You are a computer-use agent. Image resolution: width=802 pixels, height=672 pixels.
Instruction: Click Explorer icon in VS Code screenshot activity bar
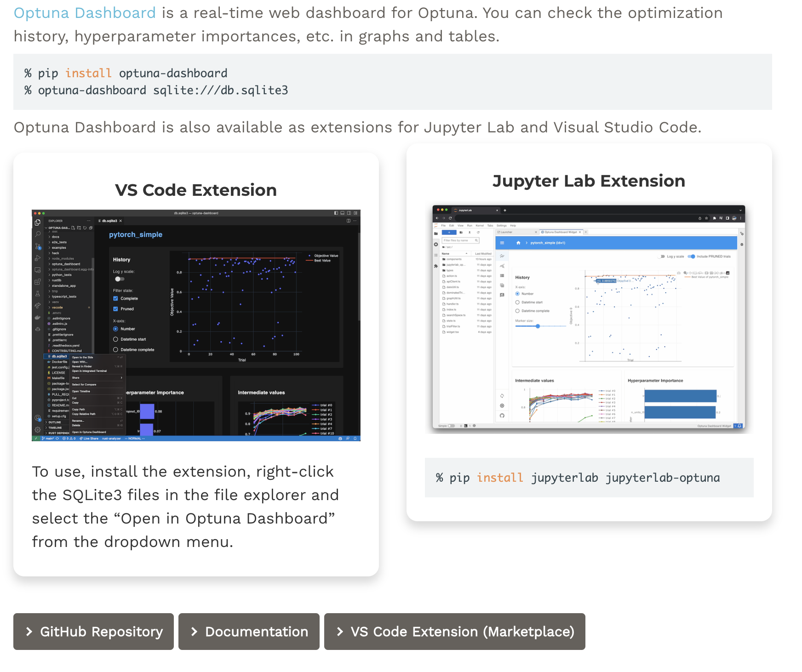click(x=37, y=222)
